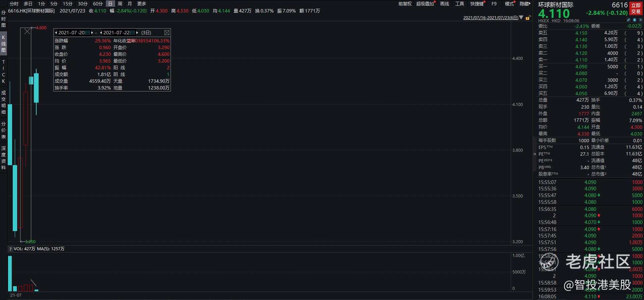Image resolution: width=644 pixels, height=300 pixels.
Task: Select the 1分 minute period
Action: pos(41,4)
